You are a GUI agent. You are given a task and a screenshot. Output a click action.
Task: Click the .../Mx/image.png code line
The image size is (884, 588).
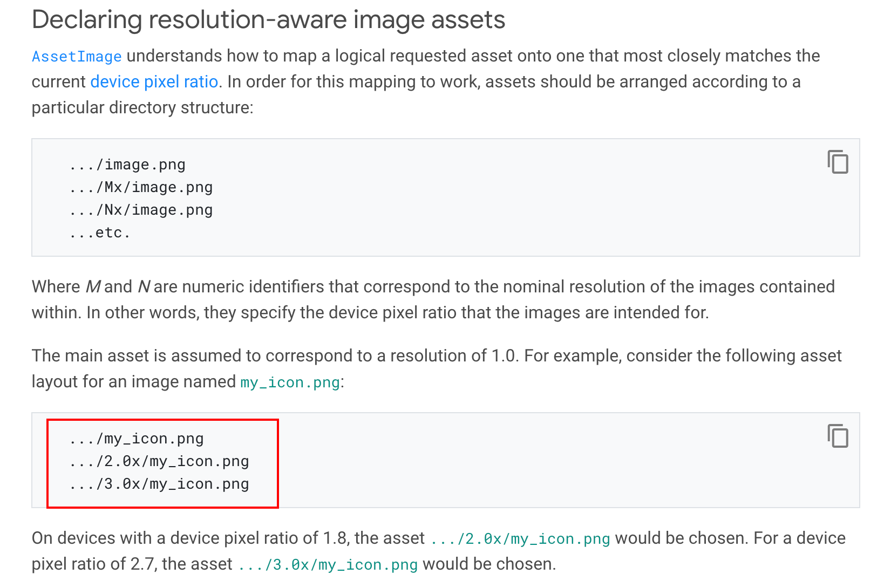(141, 187)
